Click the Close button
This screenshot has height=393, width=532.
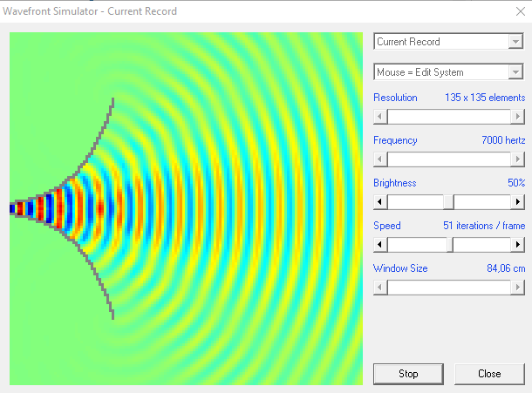coord(489,374)
